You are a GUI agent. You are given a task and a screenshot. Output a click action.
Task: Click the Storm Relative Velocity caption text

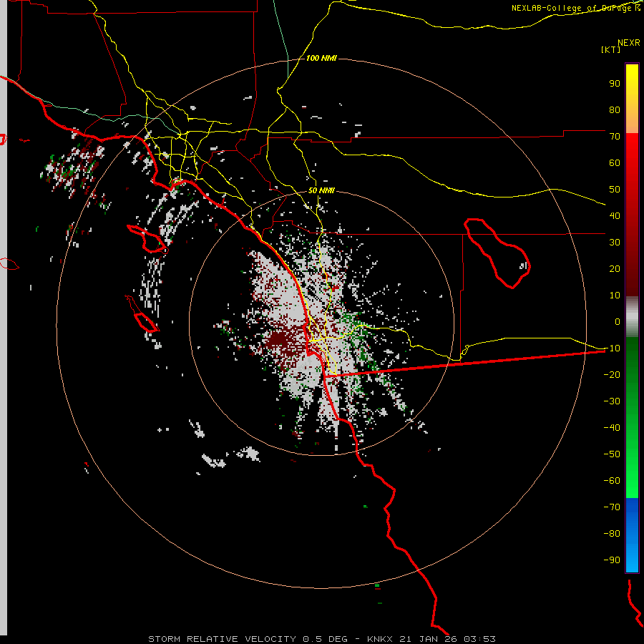(321, 639)
